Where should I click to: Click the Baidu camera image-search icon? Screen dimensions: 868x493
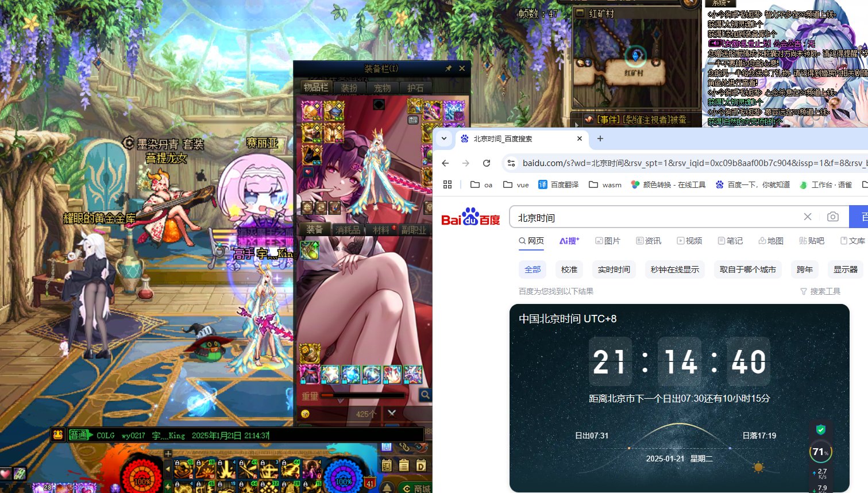tap(832, 217)
